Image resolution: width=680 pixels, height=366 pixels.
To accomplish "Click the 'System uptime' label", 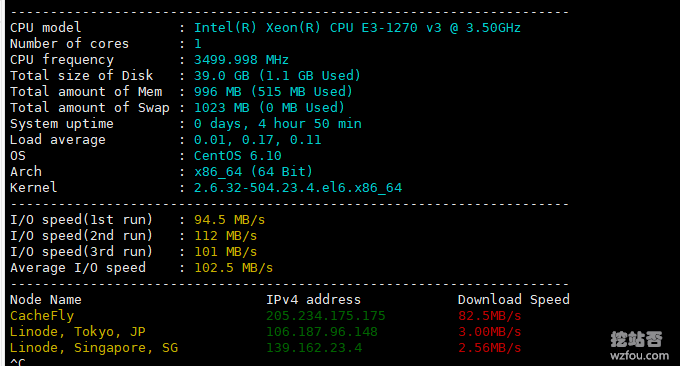I will (62, 124).
